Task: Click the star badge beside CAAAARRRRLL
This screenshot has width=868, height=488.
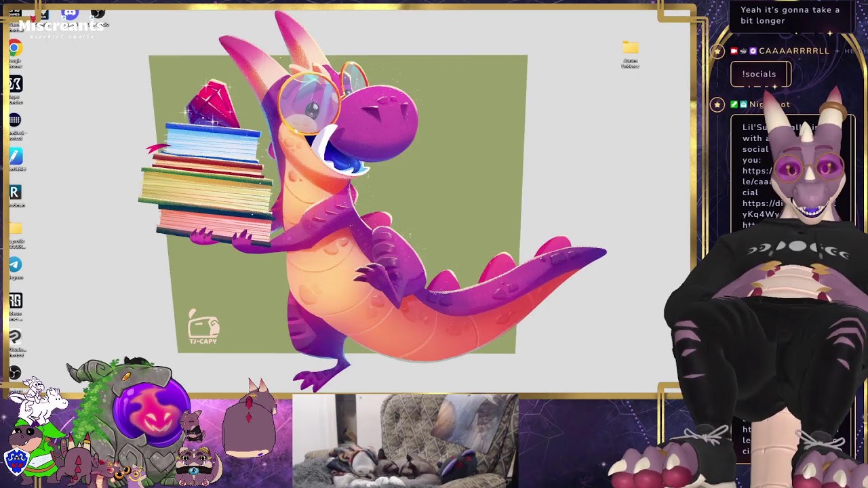Action: coord(717,51)
